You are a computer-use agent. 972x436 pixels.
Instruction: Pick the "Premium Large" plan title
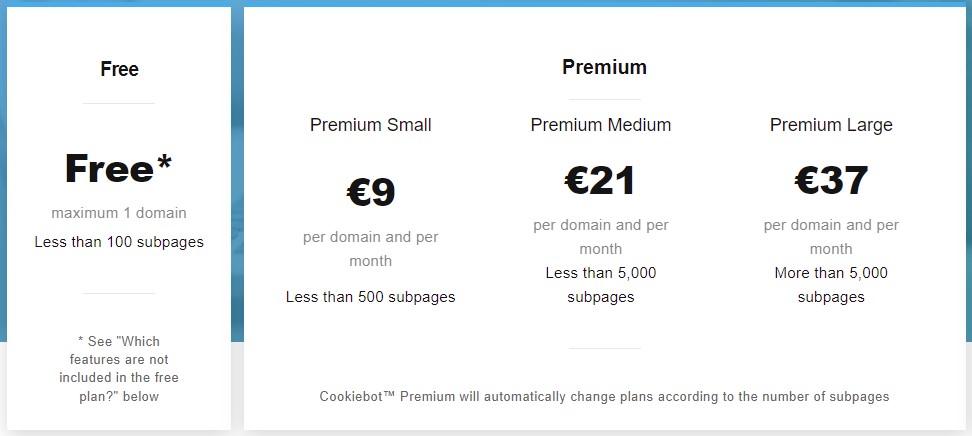[x=831, y=125]
